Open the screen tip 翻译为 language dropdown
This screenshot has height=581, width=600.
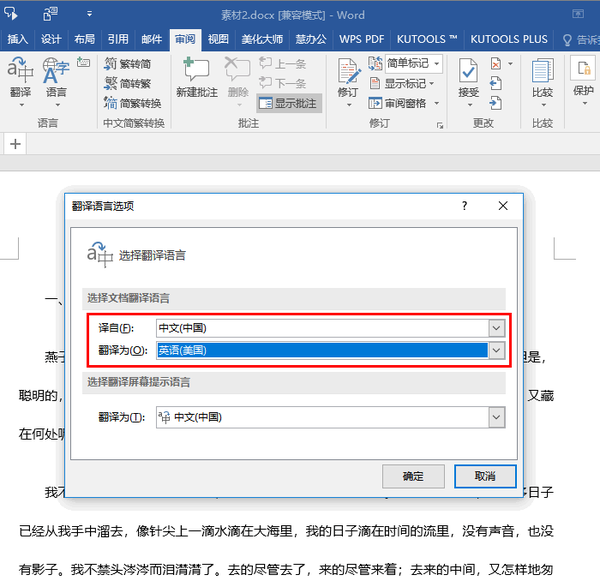pos(496,417)
